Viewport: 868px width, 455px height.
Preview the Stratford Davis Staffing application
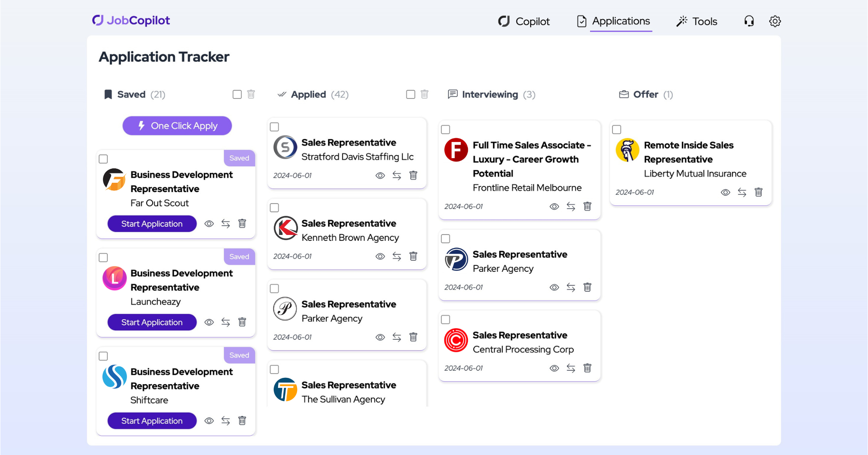(x=380, y=175)
